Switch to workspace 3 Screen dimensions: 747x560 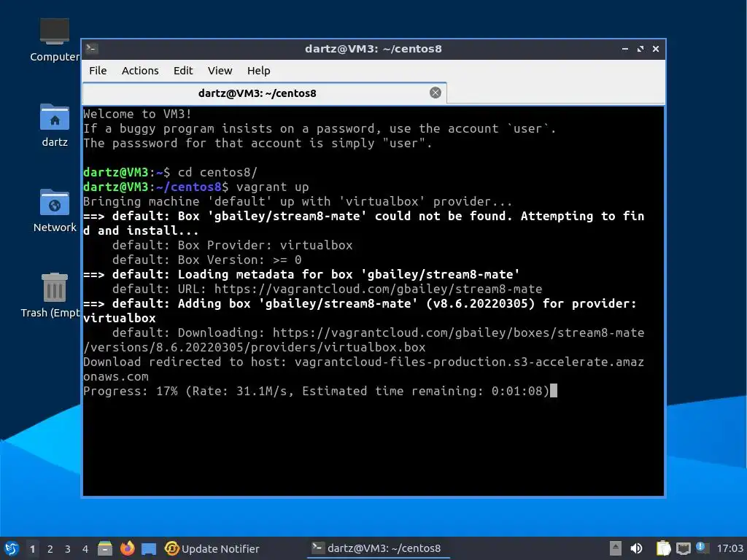point(68,549)
